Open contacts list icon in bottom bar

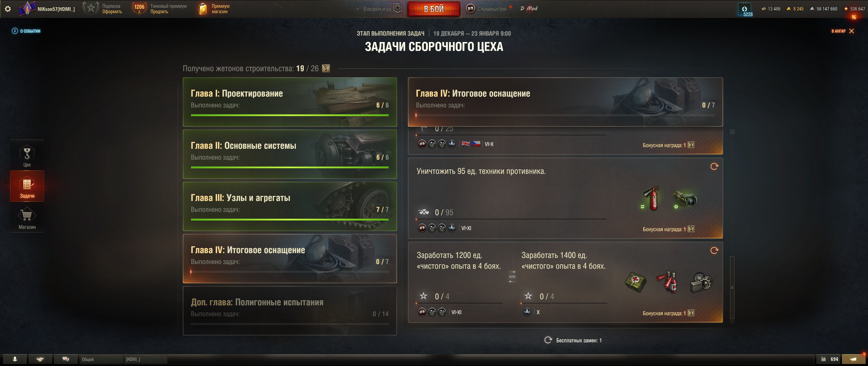point(15,359)
